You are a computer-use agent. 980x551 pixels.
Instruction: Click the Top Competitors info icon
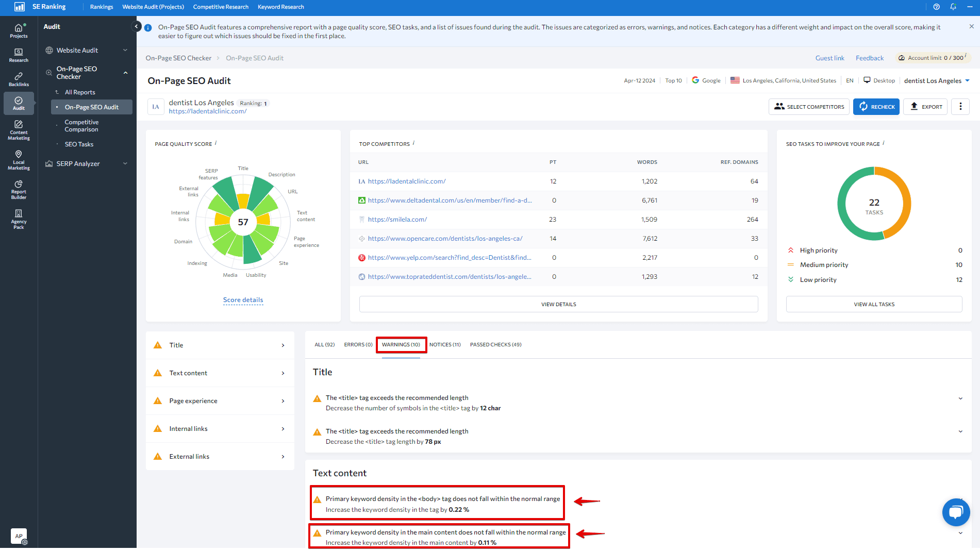413,143
